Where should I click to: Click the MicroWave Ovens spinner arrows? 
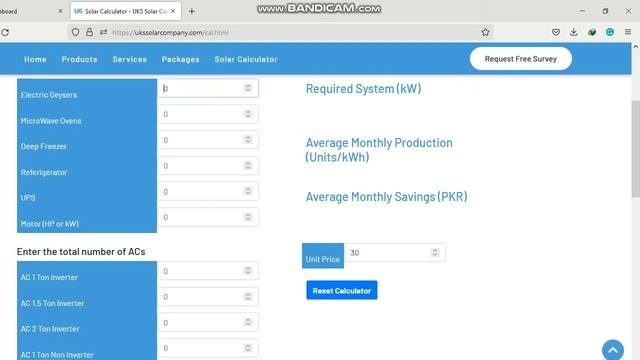click(248, 114)
